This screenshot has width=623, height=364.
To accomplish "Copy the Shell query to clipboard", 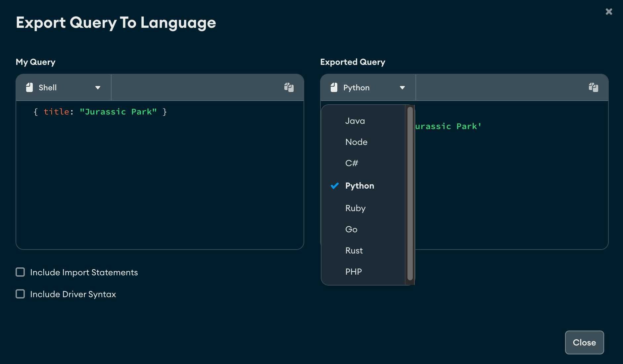I will (289, 87).
